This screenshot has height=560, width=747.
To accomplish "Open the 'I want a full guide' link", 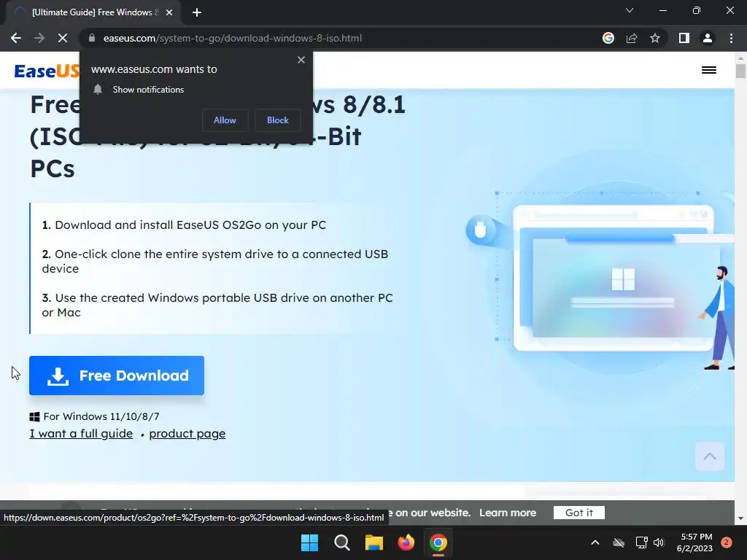I will [81, 433].
